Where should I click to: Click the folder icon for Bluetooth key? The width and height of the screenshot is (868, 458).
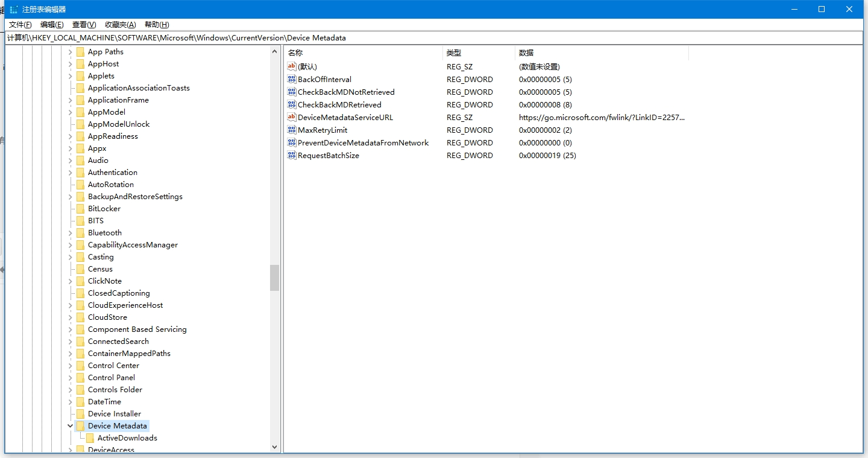[x=80, y=233]
